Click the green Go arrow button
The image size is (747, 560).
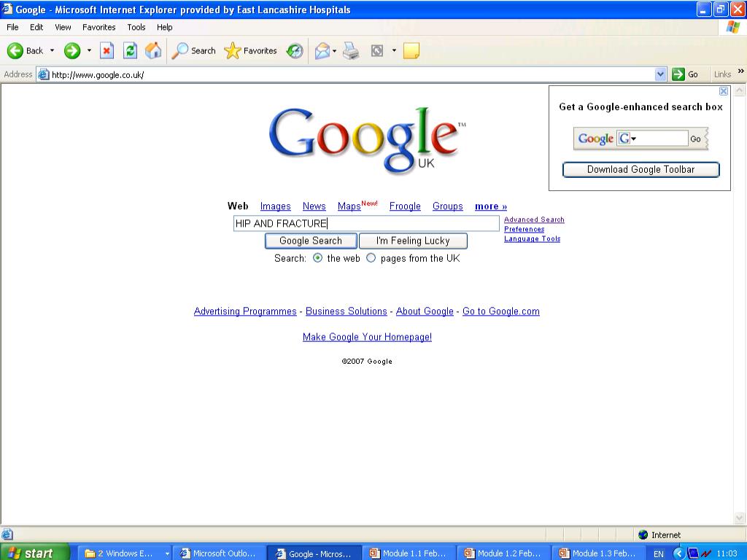pos(678,74)
